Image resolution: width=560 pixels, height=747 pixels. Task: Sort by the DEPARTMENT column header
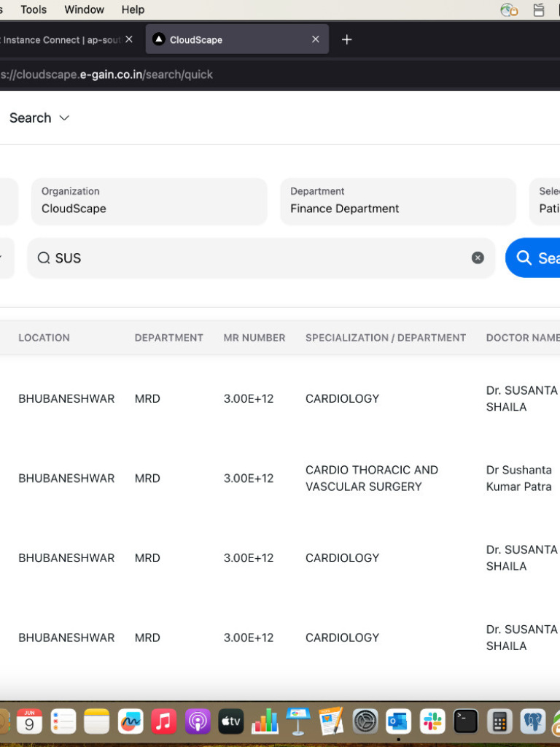click(x=168, y=338)
